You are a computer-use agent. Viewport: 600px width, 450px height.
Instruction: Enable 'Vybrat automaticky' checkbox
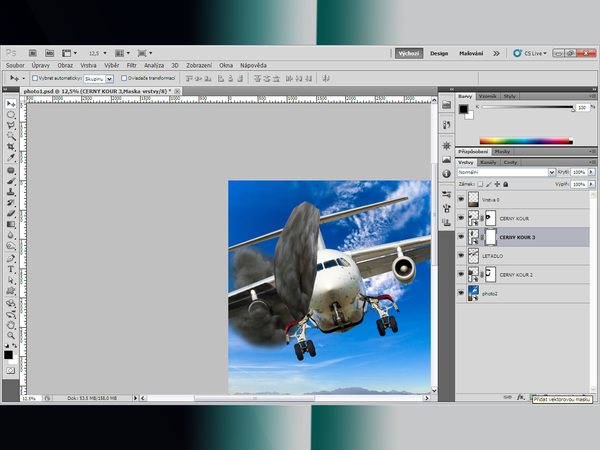point(35,77)
